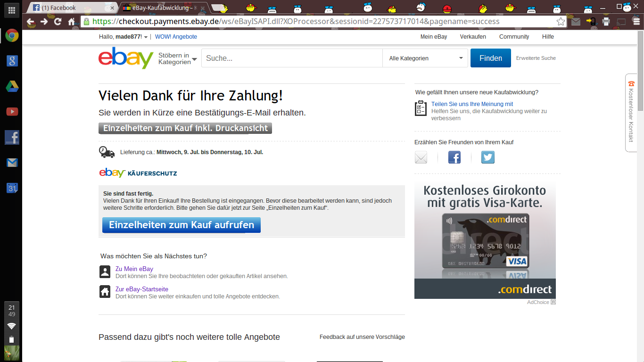This screenshot has width=644, height=362.
Task: Share purchase via Facebook icon
Action: click(x=454, y=157)
